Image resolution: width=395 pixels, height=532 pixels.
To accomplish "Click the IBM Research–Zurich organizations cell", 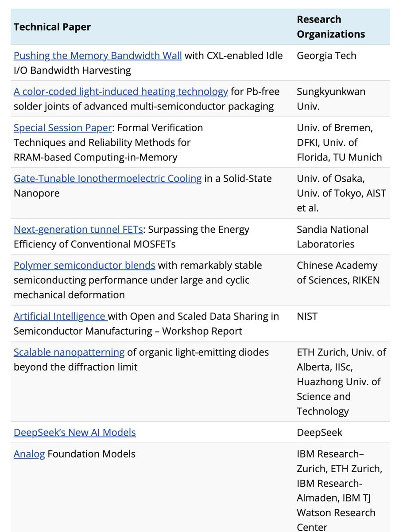I will tap(340, 490).
